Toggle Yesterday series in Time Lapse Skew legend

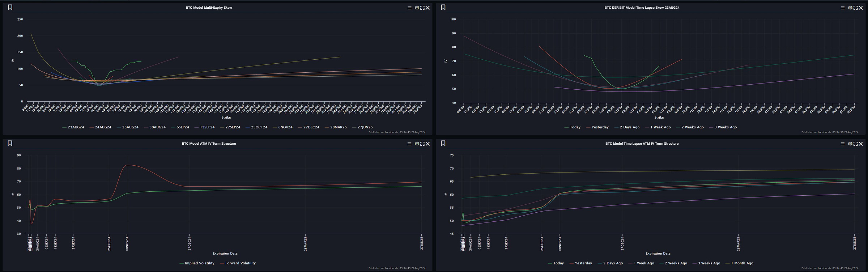click(x=597, y=127)
